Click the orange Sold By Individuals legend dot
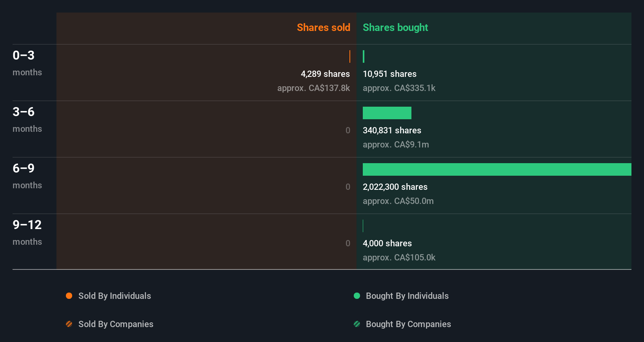This screenshot has width=644, height=342. click(69, 296)
